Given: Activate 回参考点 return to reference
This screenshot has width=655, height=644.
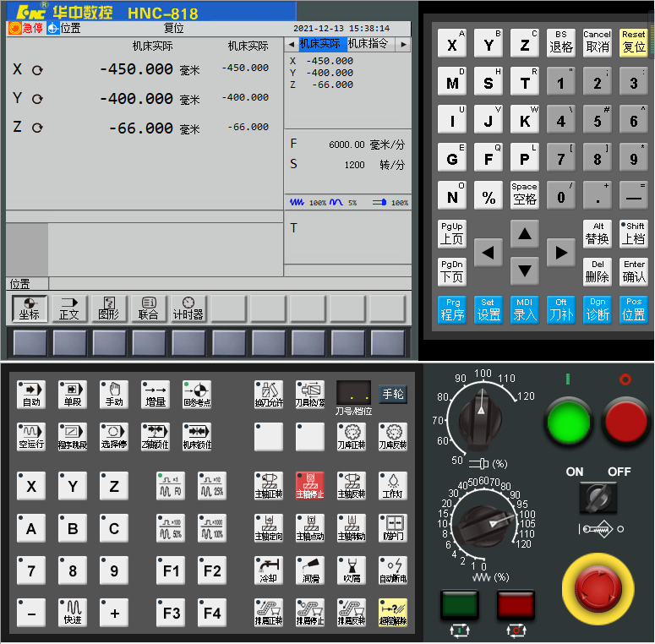Looking at the screenshot, I should (197, 394).
